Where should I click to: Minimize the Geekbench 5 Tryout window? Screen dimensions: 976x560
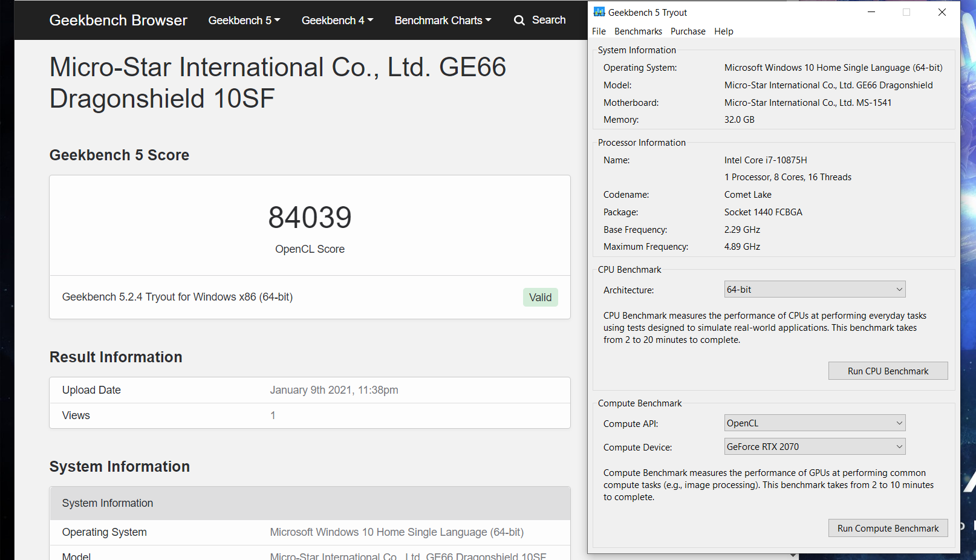(x=871, y=12)
